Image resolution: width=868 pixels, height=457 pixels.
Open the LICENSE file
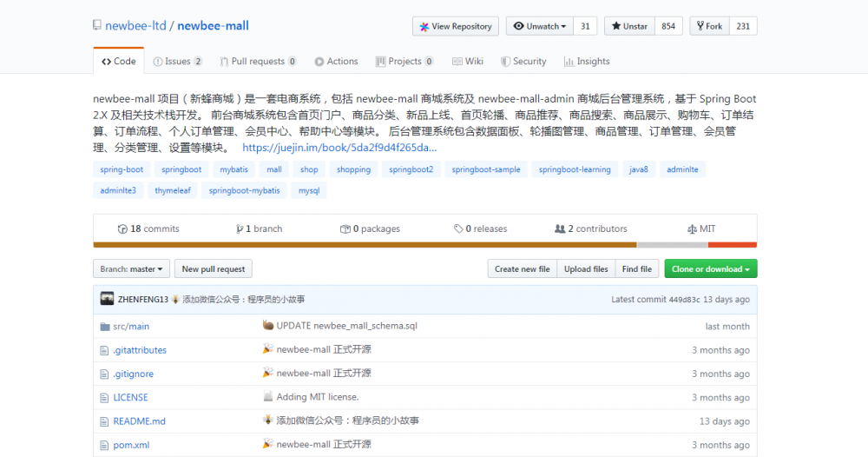coord(131,398)
